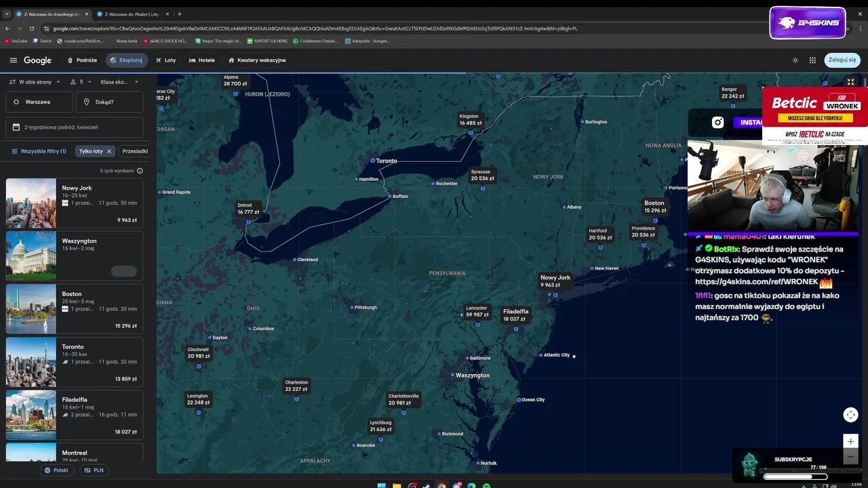Open Spotify from the taskbar

point(486,485)
